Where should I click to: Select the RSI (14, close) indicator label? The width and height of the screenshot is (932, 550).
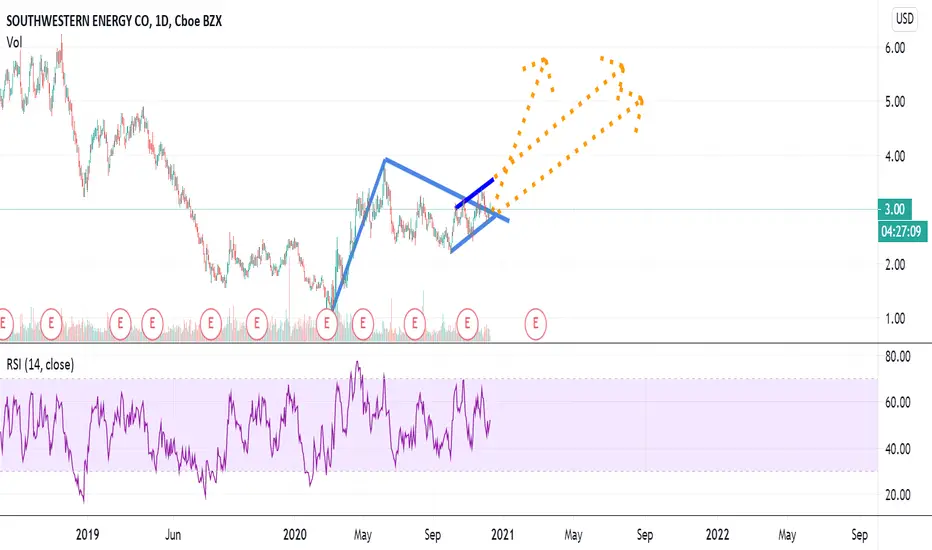pyautogui.click(x=40, y=364)
